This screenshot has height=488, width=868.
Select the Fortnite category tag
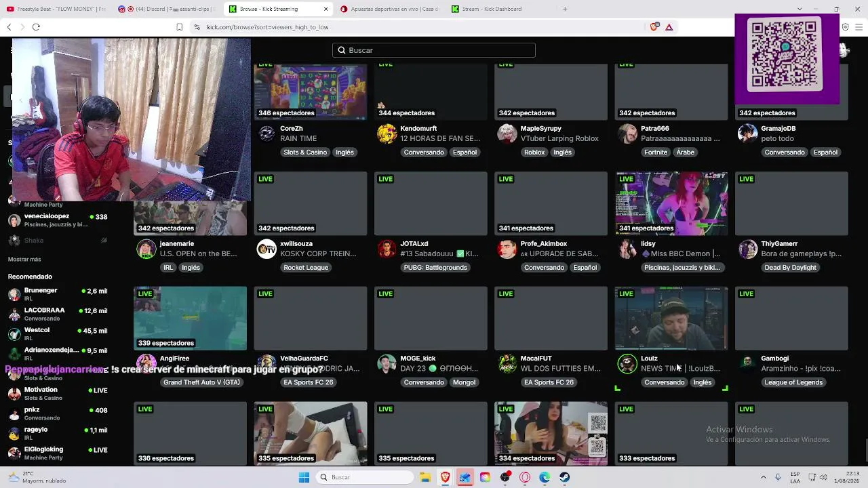coord(656,152)
